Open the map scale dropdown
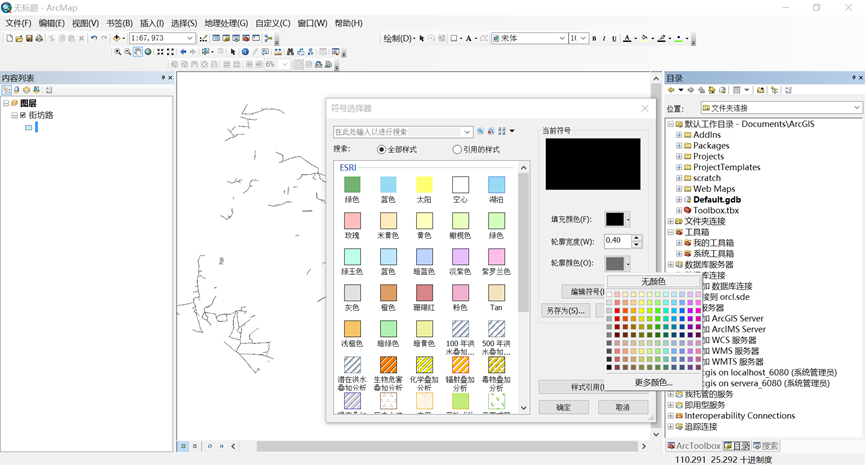The height and width of the screenshot is (465, 865). coord(190,38)
